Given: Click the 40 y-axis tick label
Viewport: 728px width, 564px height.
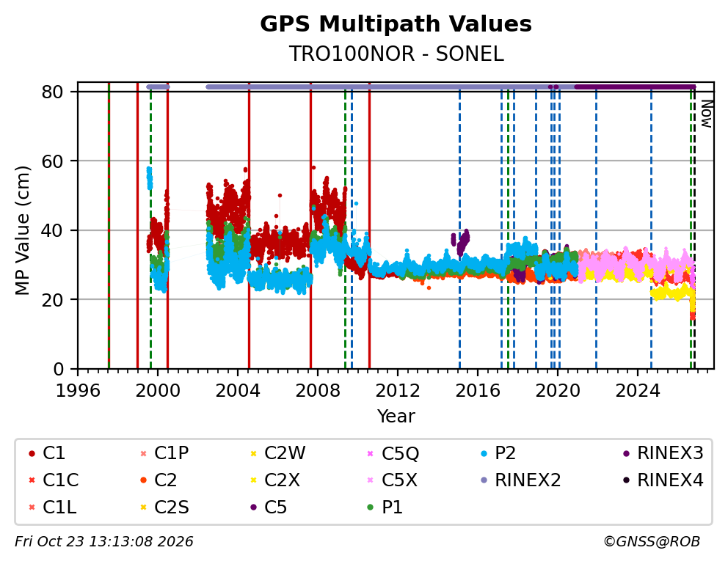Looking at the screenshot, I should [52, 230].
